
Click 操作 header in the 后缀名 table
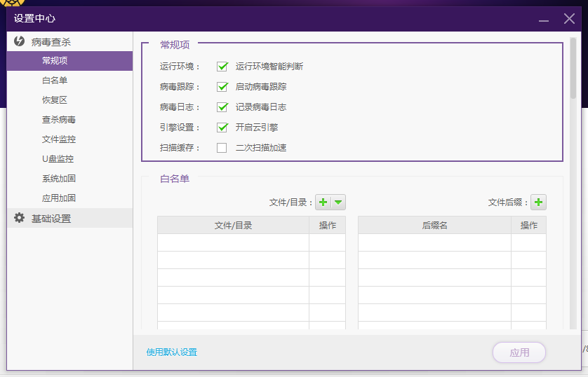[529, 225]
